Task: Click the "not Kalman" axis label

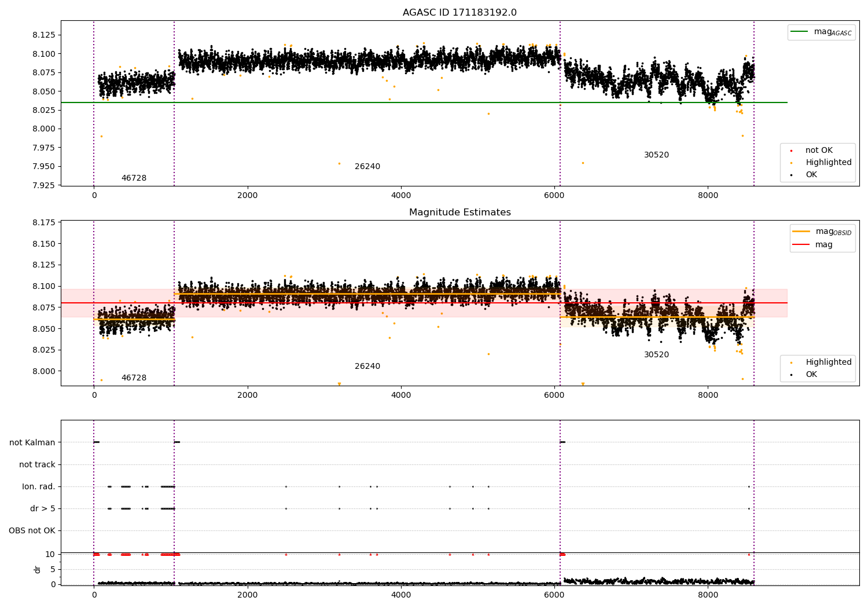Action: (32, 443)
